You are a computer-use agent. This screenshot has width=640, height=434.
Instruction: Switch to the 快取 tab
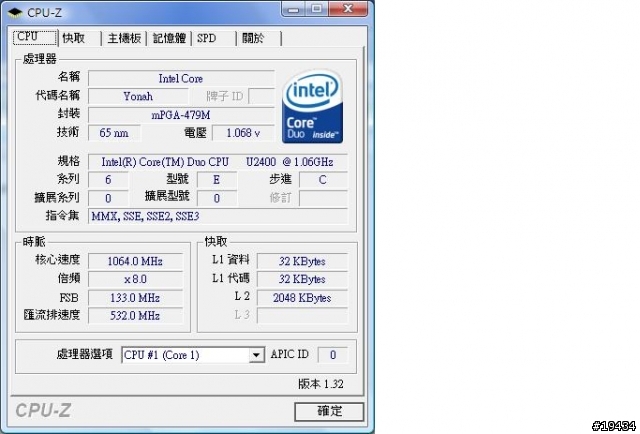click(x=79, y=38)
